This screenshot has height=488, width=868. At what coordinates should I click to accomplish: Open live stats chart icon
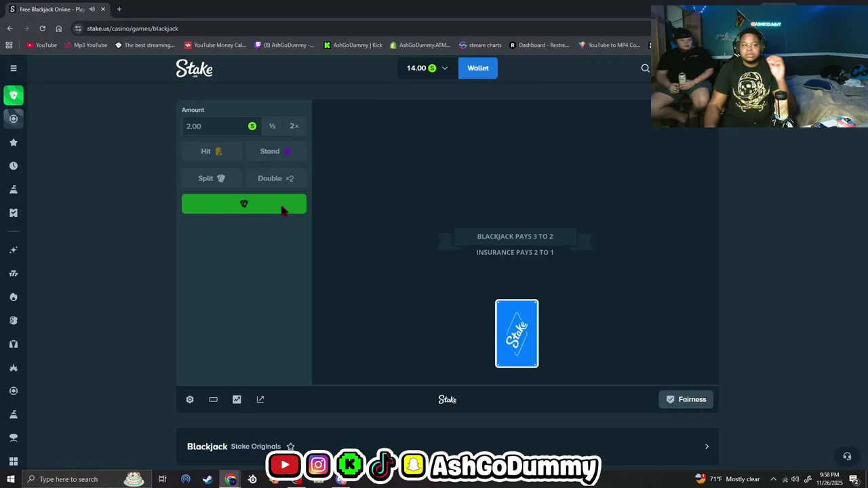click(x=237, y=399)
